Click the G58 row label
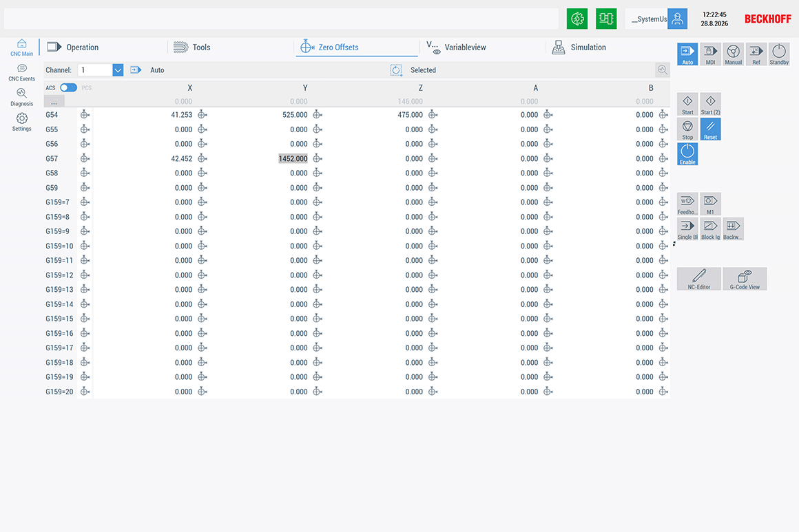 coord(52,173)
